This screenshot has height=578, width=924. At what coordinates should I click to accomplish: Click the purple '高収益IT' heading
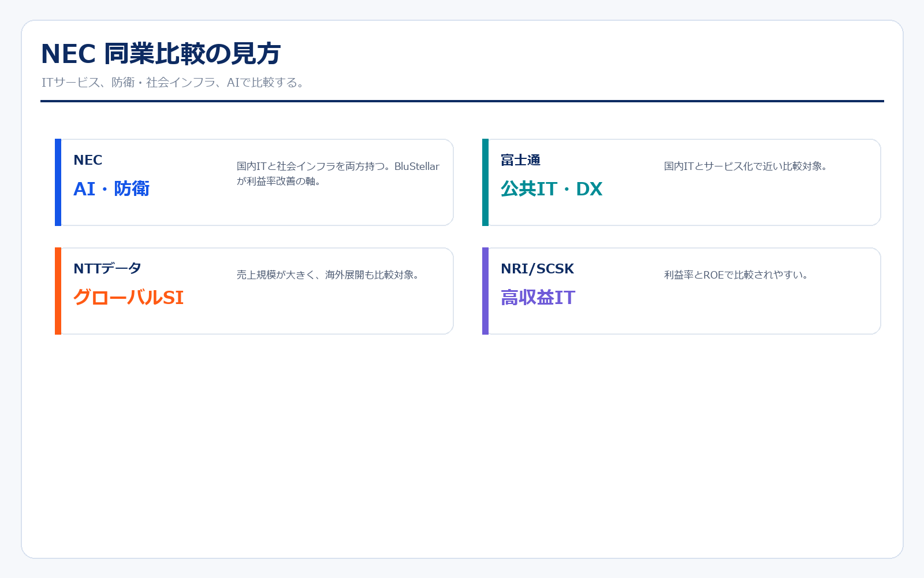click(x=538, y=298)
